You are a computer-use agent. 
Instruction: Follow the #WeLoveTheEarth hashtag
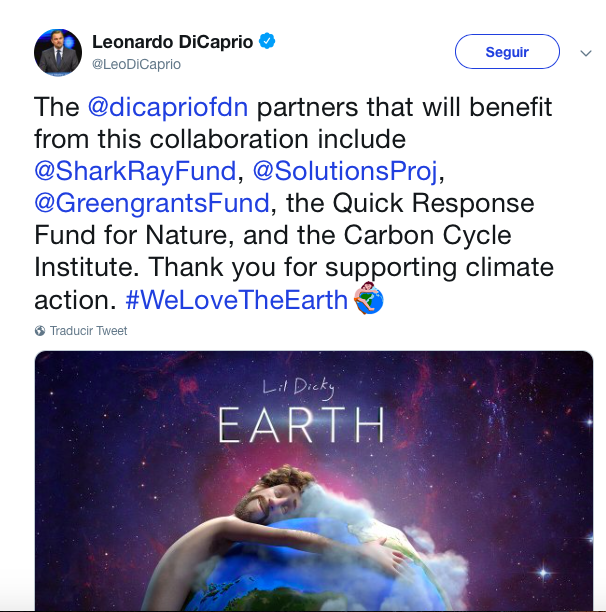pyautogui.click(x=236, y=299)
